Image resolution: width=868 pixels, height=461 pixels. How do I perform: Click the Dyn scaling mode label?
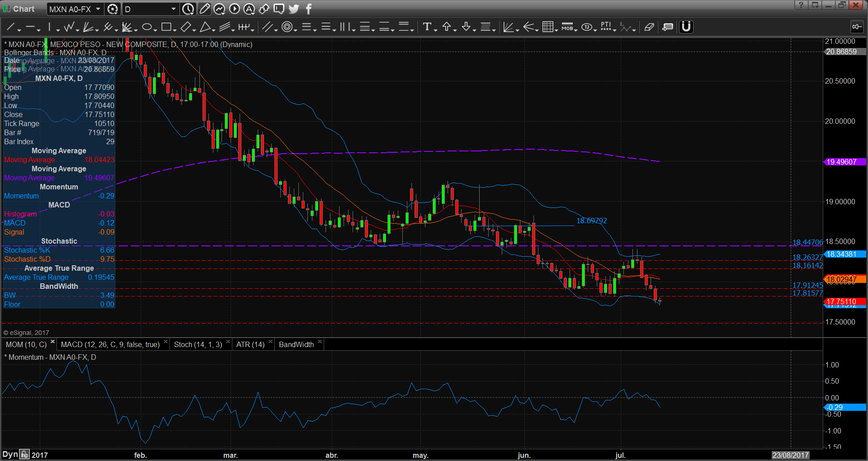[10, 454]
